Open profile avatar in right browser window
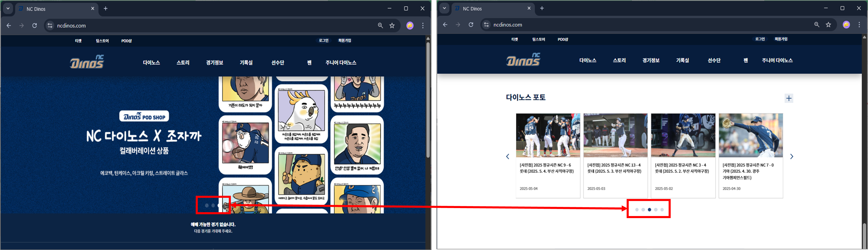Viewport: 868px width, 250px height. click(846, 25)
